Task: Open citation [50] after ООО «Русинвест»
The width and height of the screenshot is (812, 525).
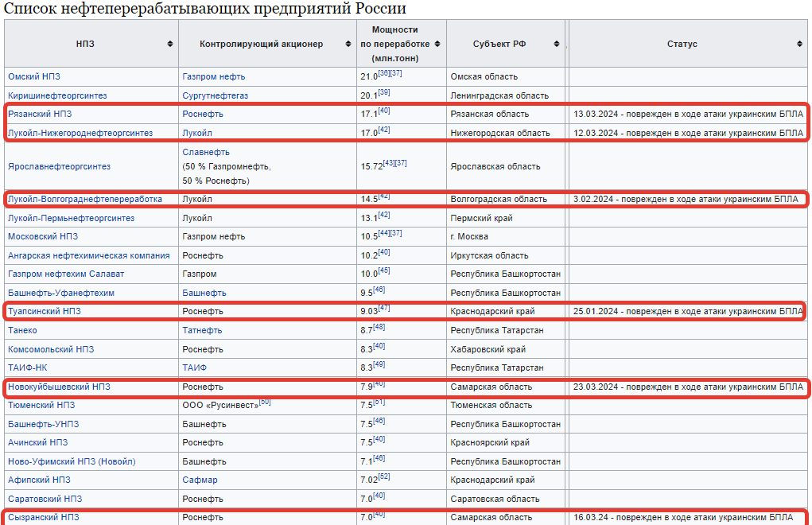Action: (263, 401)
